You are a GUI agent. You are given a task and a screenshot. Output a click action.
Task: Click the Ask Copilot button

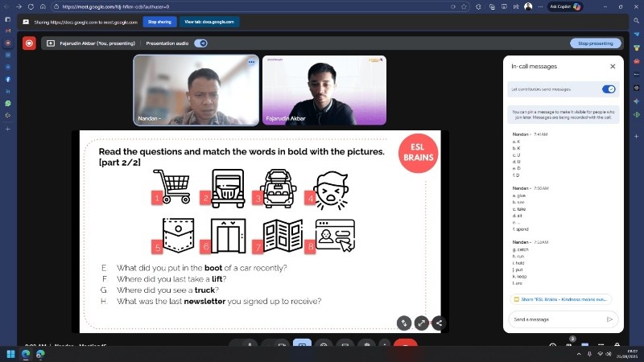coord(565,6)
